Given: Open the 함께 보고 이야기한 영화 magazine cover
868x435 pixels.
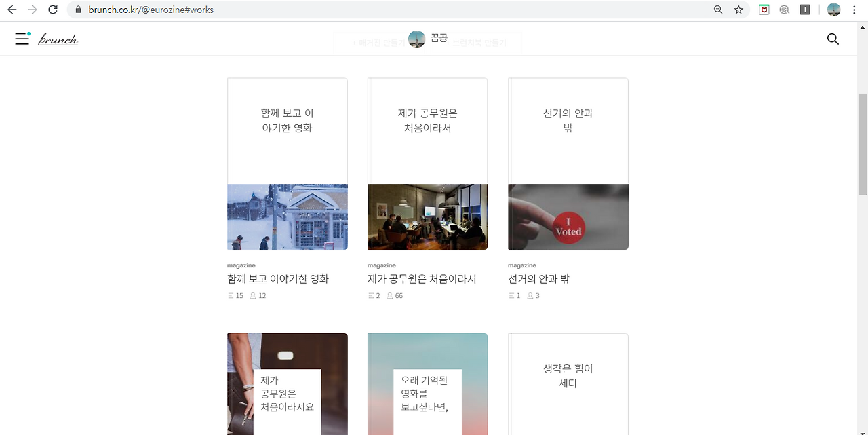Looking at the screenshot, I should 288,164.
